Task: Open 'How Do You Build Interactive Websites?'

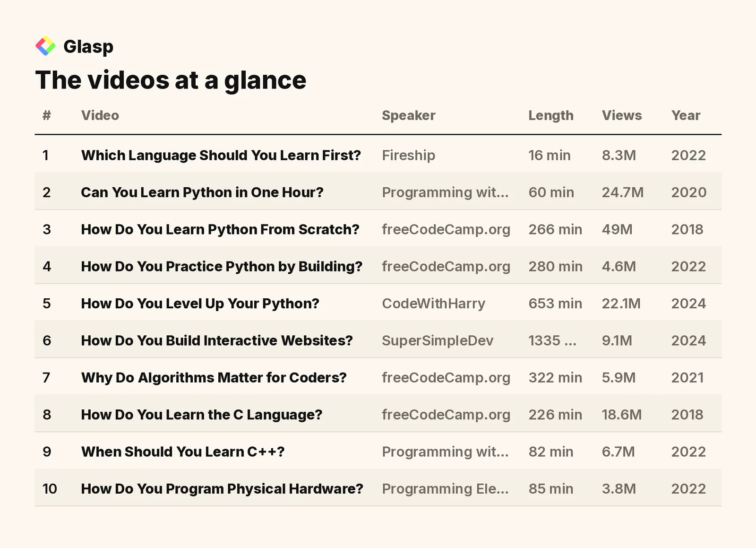Action: tap(217, 340)
